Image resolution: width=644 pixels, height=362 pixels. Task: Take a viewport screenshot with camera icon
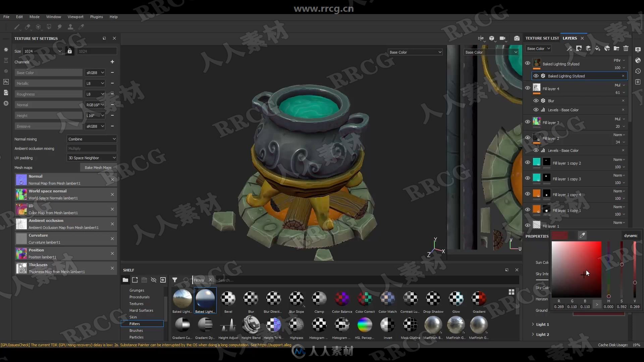click(517, 39)
